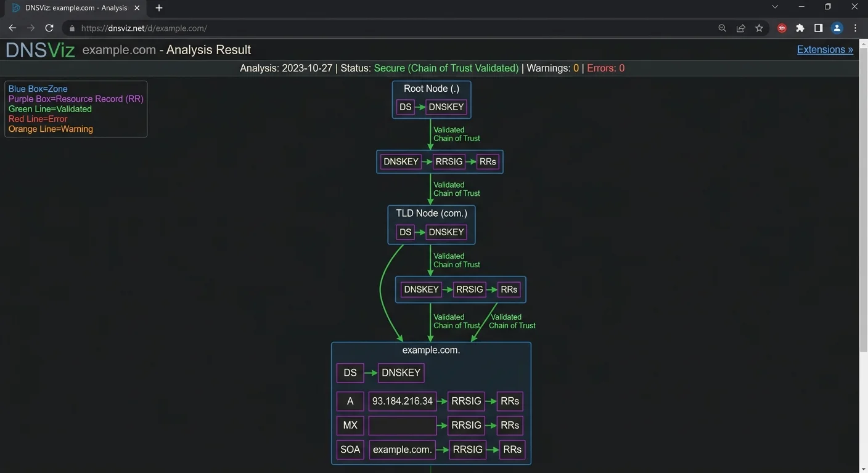The width and height of the screenshot is (868, 473).
Task: Click the Warnings: 0 count
Action: (552, 68)
